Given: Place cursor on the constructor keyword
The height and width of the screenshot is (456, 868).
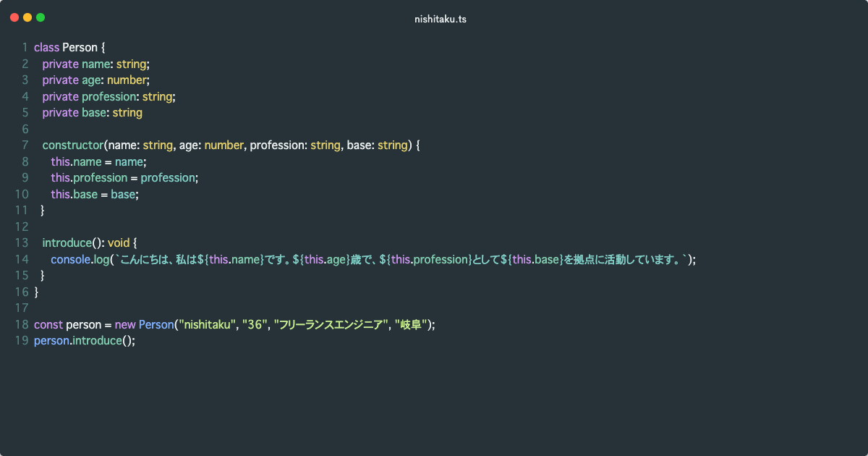Looking at the screenshot, I should coord(73,145).
